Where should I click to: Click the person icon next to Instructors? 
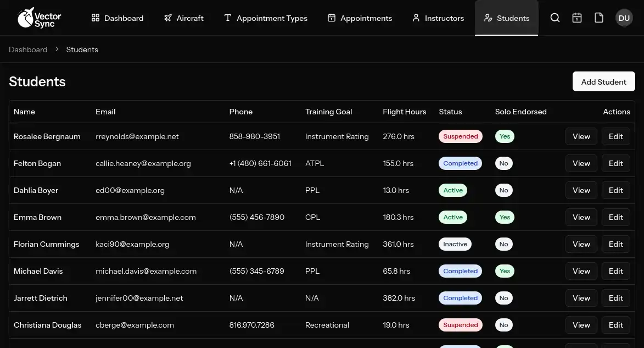416,18
